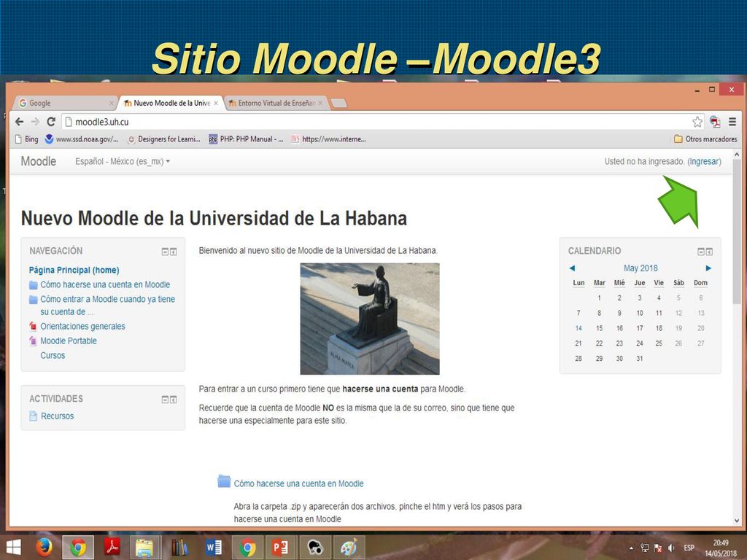
Task: Close the Entorno Virtual de Enseñanza tab
Action: tap(320, 103)
